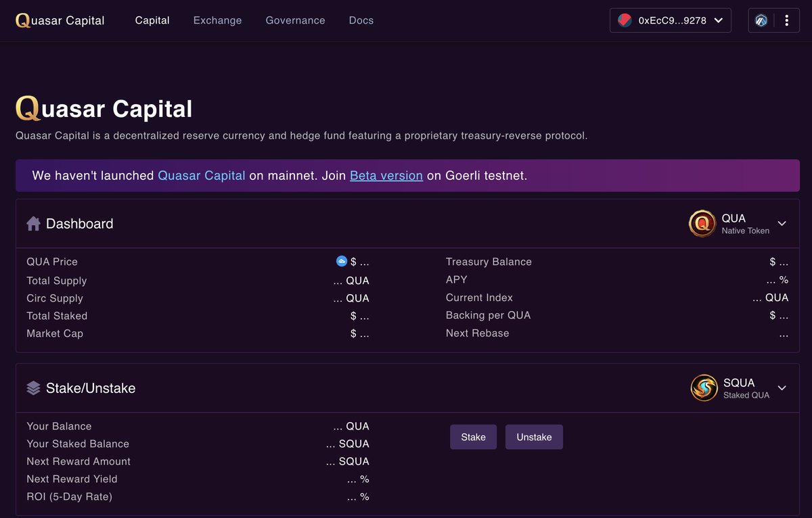
Task: Open the Capital tab
Action: click(x=152, y=20)
